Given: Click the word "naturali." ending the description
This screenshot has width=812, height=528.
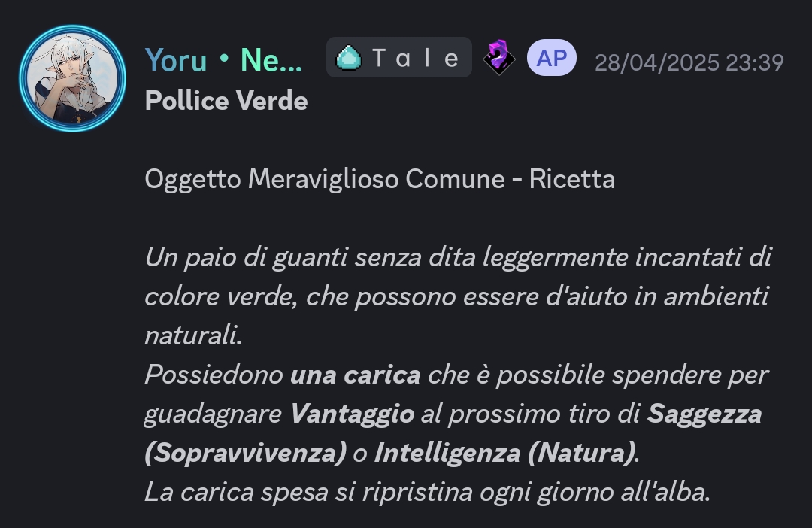Looking at the screenshot, I should tap(193, 335).
